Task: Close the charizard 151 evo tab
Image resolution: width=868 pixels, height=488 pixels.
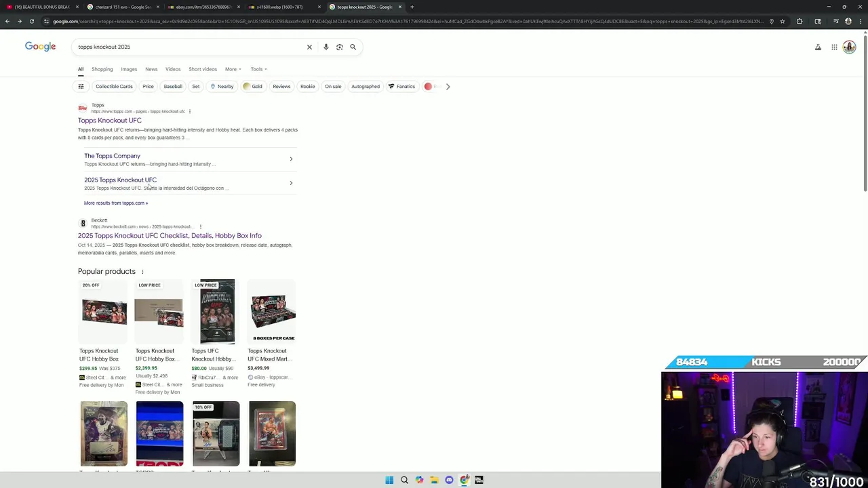Action: (158, 7)
